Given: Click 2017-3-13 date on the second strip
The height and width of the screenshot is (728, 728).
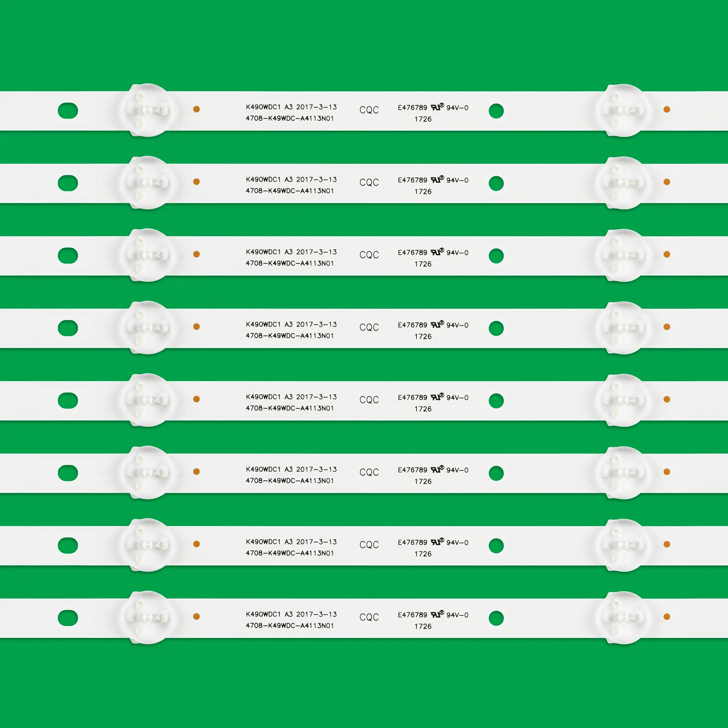Looking at the screenshot, I should click(x=316, y=180).
